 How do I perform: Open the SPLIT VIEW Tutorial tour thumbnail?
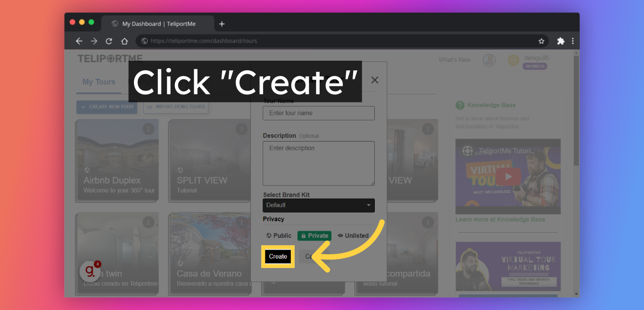pyautogui.click(x=210, y=160)
